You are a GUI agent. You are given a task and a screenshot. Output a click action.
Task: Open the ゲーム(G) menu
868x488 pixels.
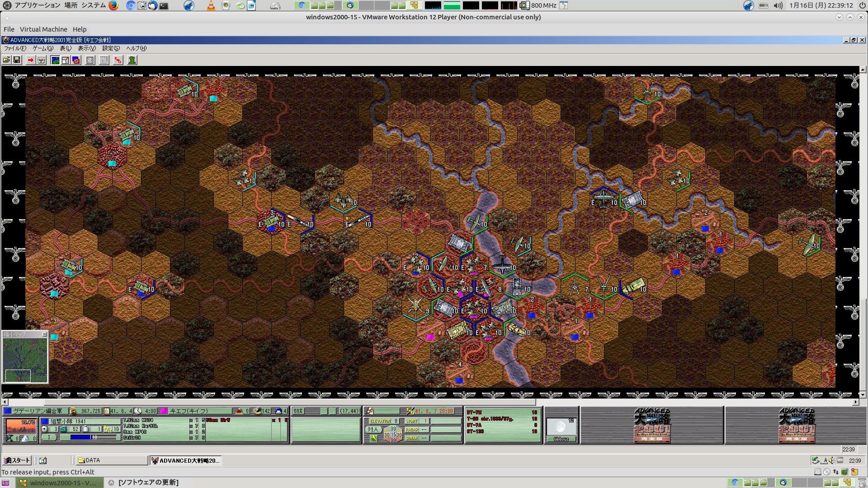tap(43, 48)
